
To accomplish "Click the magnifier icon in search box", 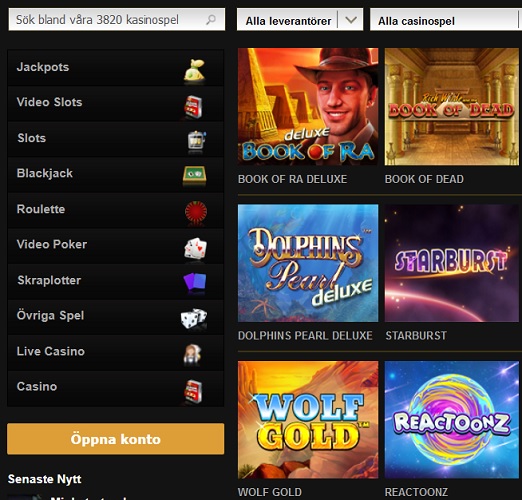I will coord(211,20).
